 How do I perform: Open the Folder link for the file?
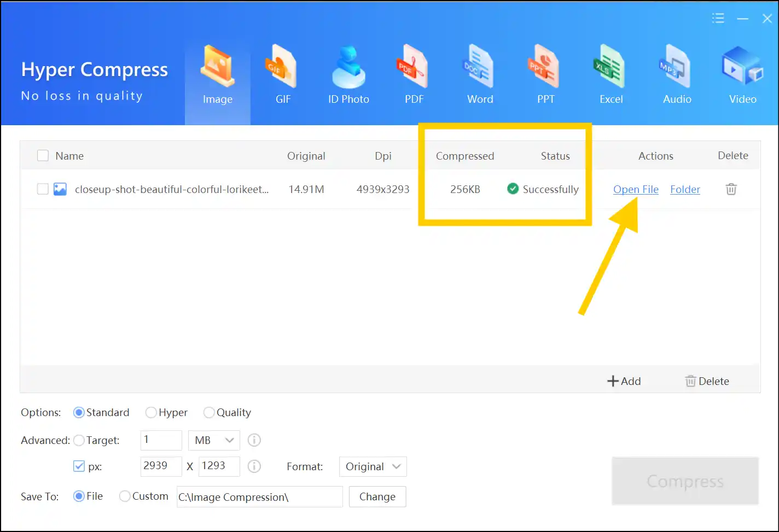(x=685, y=189)
